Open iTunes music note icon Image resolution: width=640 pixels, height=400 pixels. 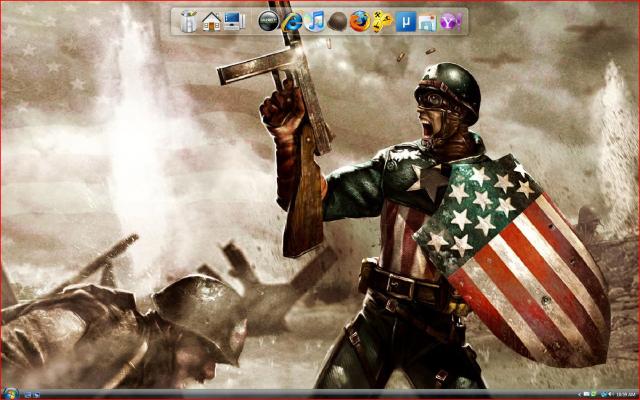[x=315, y=21]
